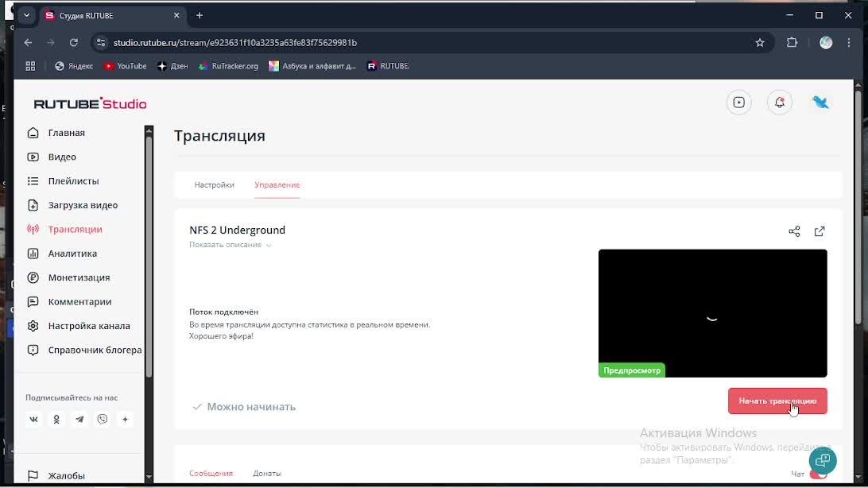Share the NFS 2 Underground stream

pyautogui.click(x=794, y=231)
